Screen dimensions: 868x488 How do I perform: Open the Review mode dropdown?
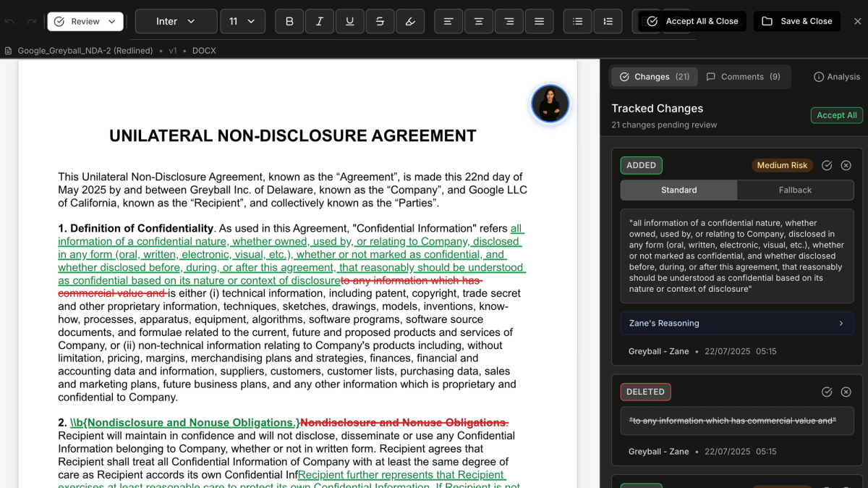85,22
